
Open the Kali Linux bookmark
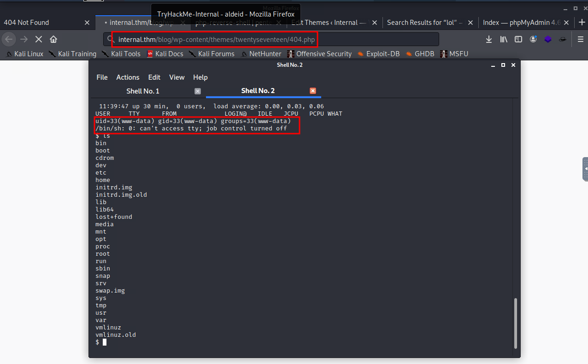(x=24, y=54)
